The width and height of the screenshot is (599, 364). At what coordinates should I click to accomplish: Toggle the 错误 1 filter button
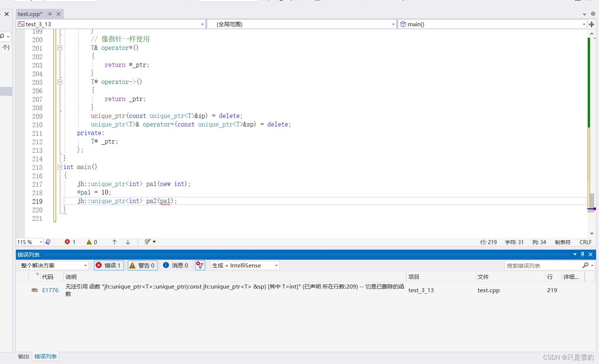(109, 266)
